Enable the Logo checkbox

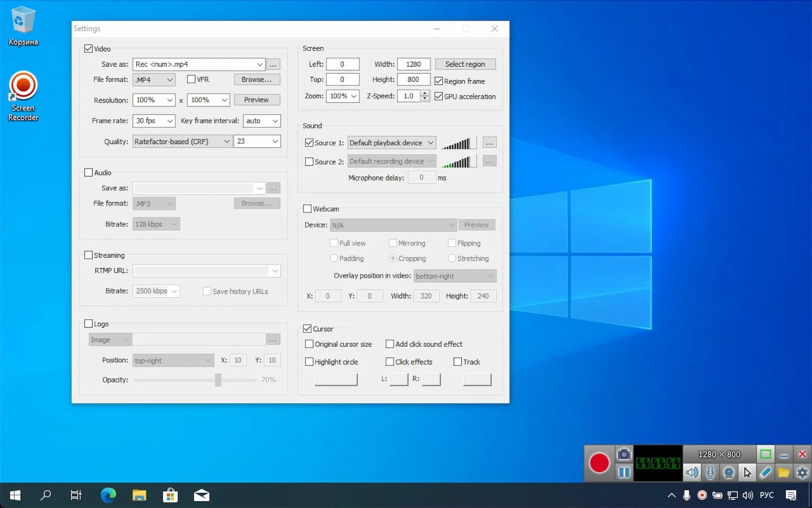[88, 324]
